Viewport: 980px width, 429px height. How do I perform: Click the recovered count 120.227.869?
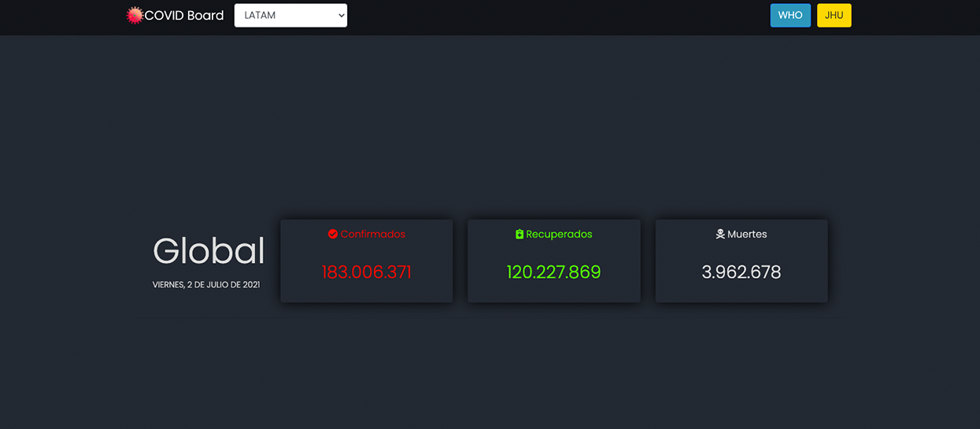553,272
